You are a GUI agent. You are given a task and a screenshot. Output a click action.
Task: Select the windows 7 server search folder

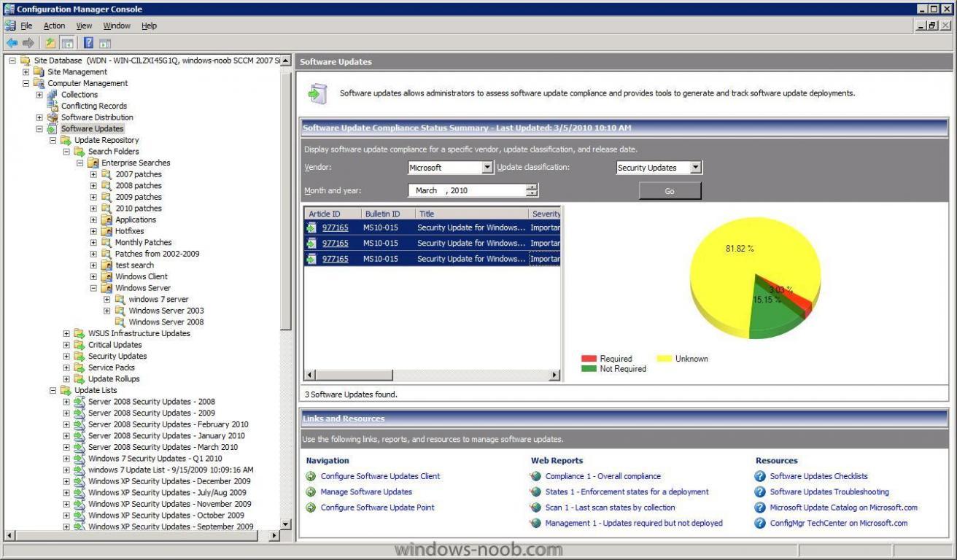pos(158,300)
